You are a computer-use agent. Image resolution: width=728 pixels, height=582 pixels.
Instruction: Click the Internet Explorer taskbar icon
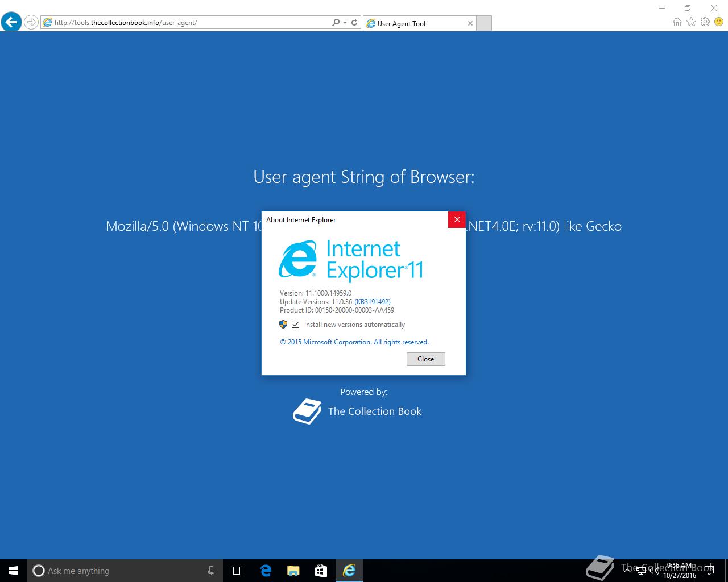pyautogui.click(x=349, y=571)
